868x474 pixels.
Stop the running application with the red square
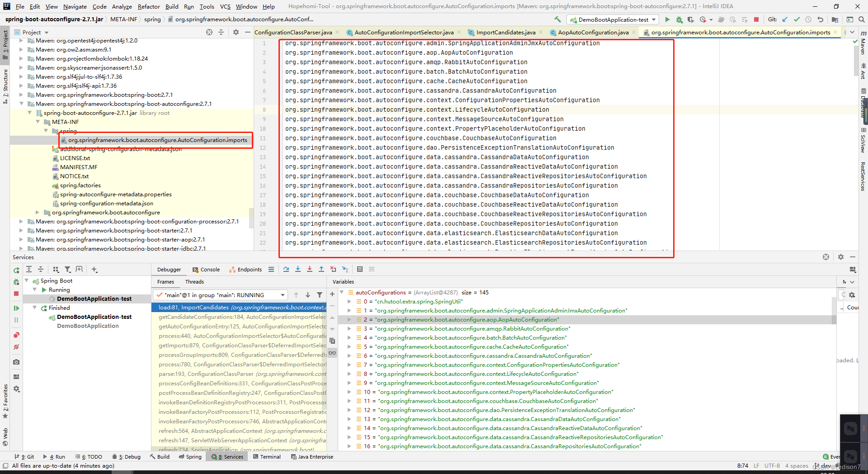click(x=756, y=19)
